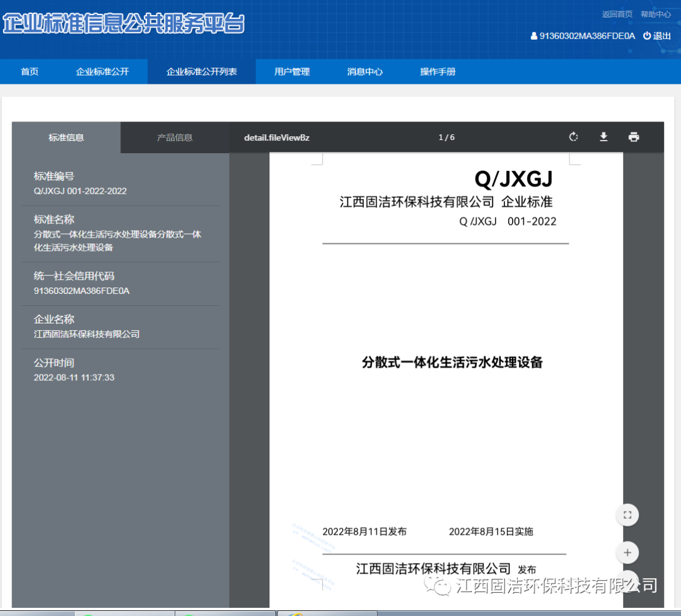Viewport: 681px width, 616px height.
Task: Click document number Q /JXGJ 001-2022
Action: [508, 221]
